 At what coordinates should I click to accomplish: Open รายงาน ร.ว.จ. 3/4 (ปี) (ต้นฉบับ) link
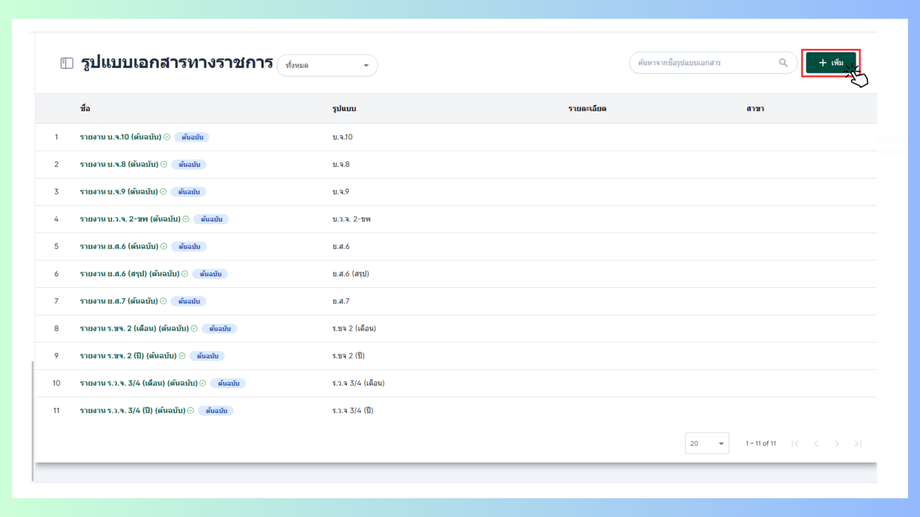133,411
